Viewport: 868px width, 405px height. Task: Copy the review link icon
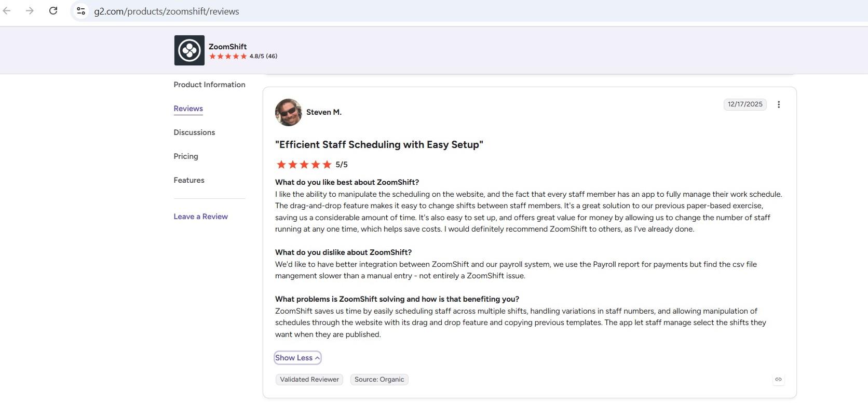click(778, 380)
